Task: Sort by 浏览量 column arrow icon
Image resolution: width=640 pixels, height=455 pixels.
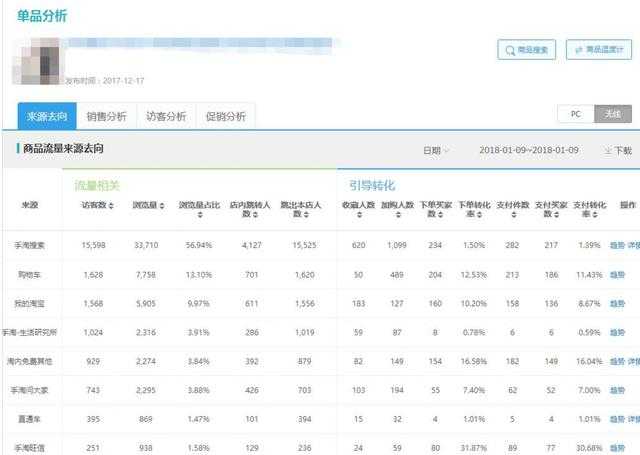Action: [x=161, y=206]
